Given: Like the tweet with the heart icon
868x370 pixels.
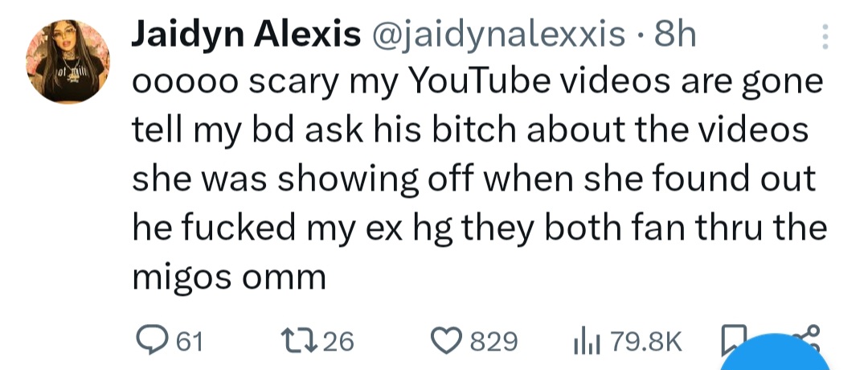Looking at the screenshot, I should (x=448, y=341).
